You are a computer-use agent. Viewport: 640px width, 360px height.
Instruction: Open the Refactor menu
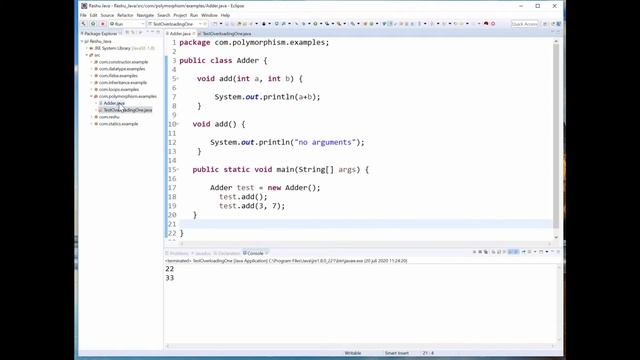coord(125,15)
